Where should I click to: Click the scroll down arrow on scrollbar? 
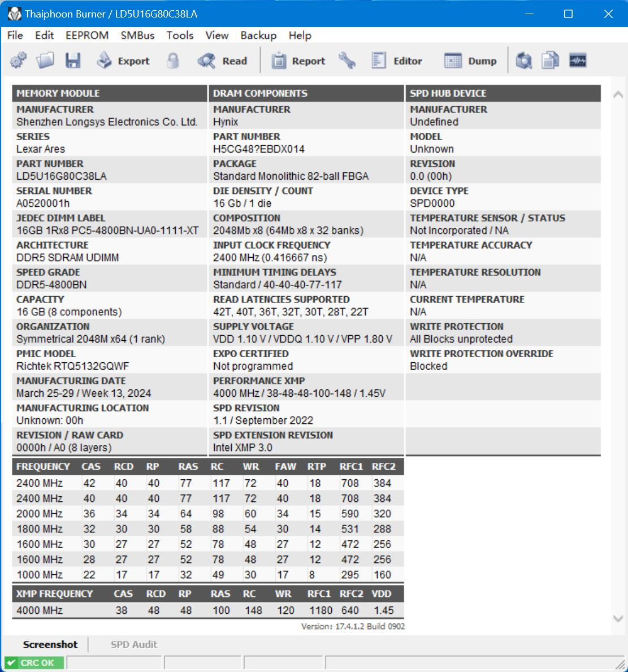pyautogui.click(x=618, y=619)
